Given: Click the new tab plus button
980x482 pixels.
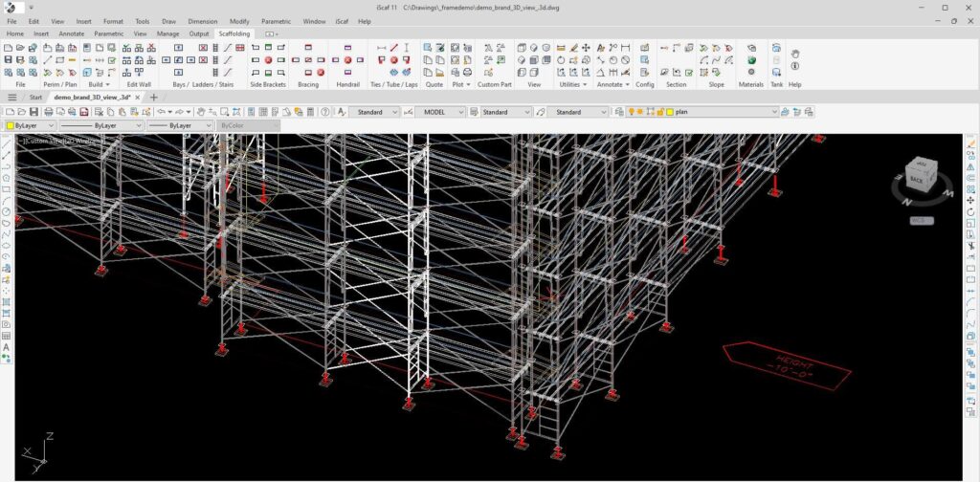Looking at the screenshot, I should coord(154,98).
